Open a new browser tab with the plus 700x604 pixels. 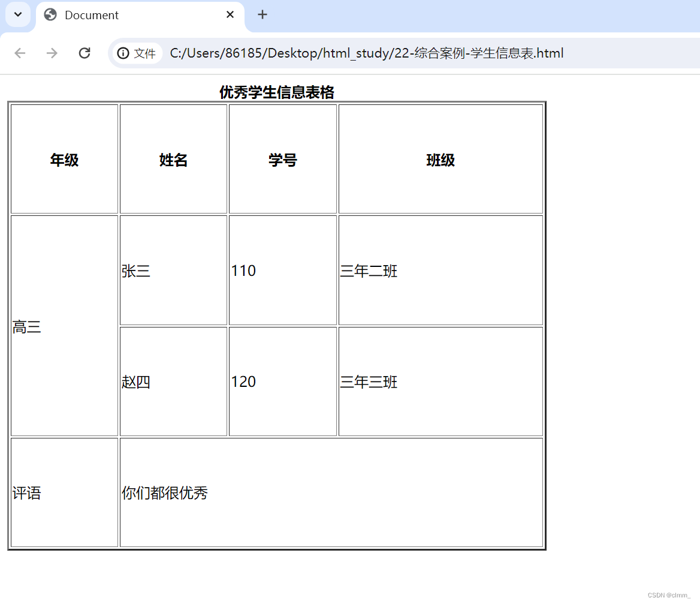(x=262, y=15)
